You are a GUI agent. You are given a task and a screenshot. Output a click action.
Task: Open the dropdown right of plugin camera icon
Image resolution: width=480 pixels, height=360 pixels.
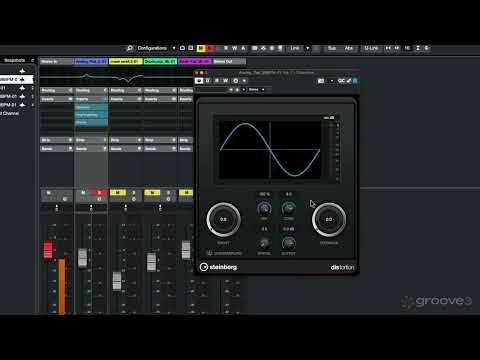tap(331, 81)
